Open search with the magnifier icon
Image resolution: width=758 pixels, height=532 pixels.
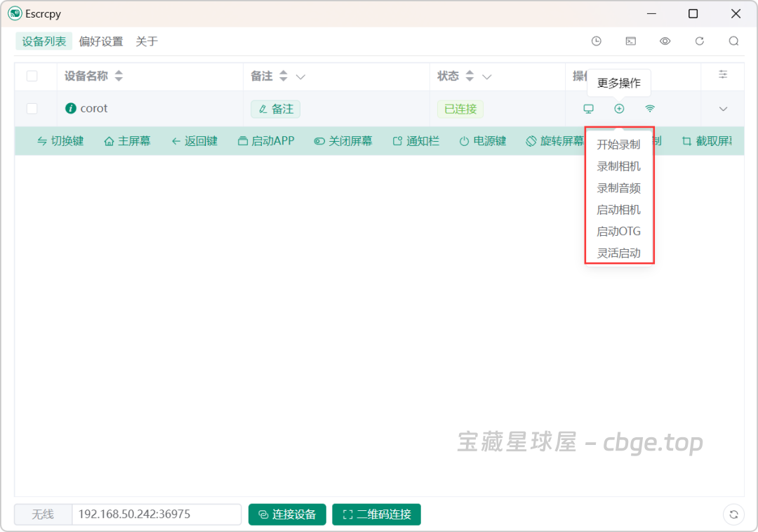[x=733, y=41]
